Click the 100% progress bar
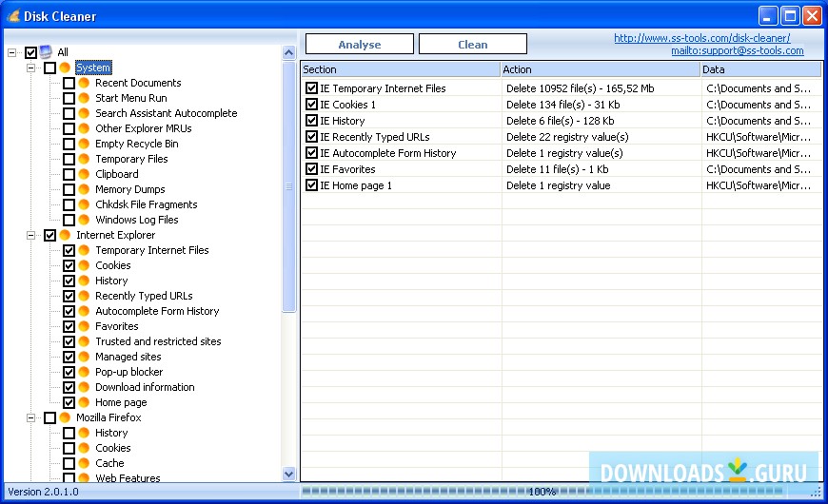Screen dimensions: 828x504 542,492
